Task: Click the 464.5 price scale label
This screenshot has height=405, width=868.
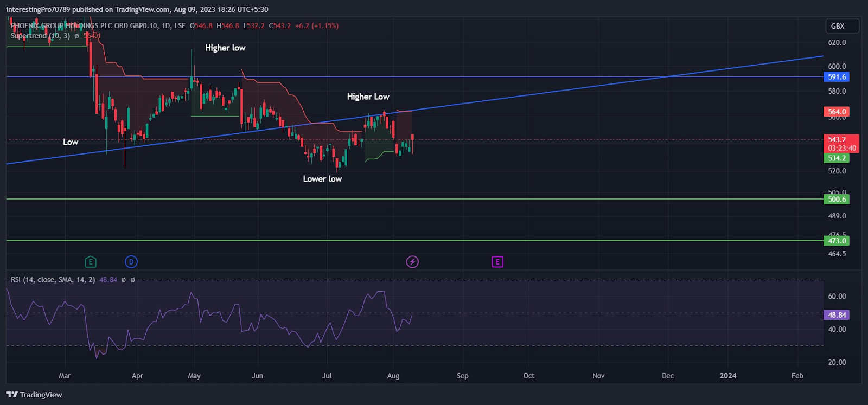Action: point(837,254)
